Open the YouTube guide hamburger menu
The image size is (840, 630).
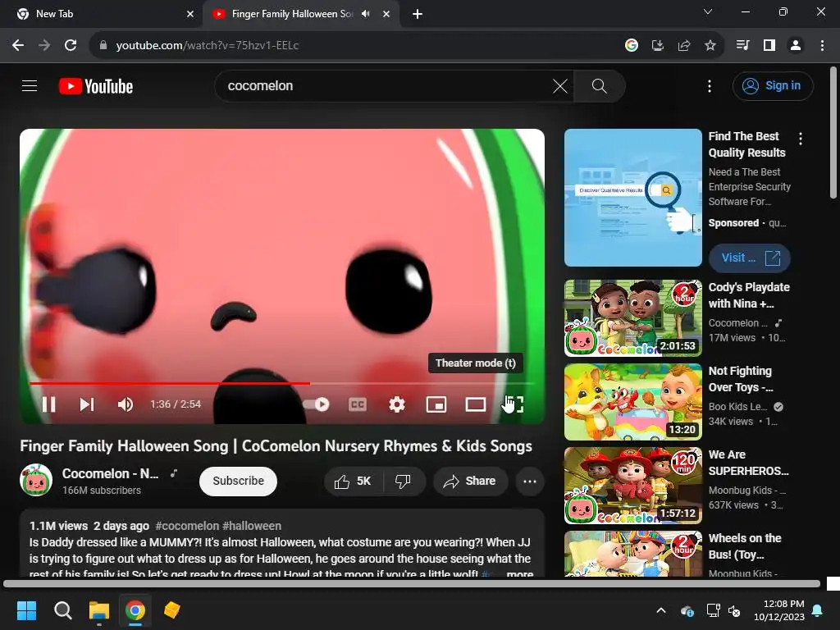click(30, 85)
